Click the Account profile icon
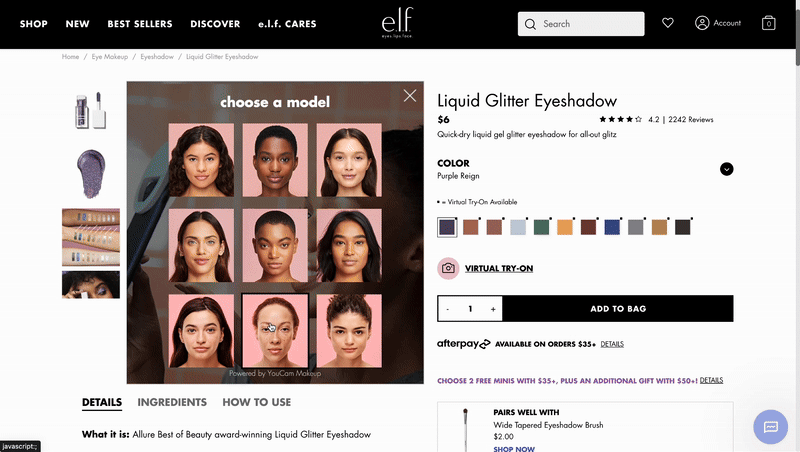 pyautogui.click(x=702, y=23)
